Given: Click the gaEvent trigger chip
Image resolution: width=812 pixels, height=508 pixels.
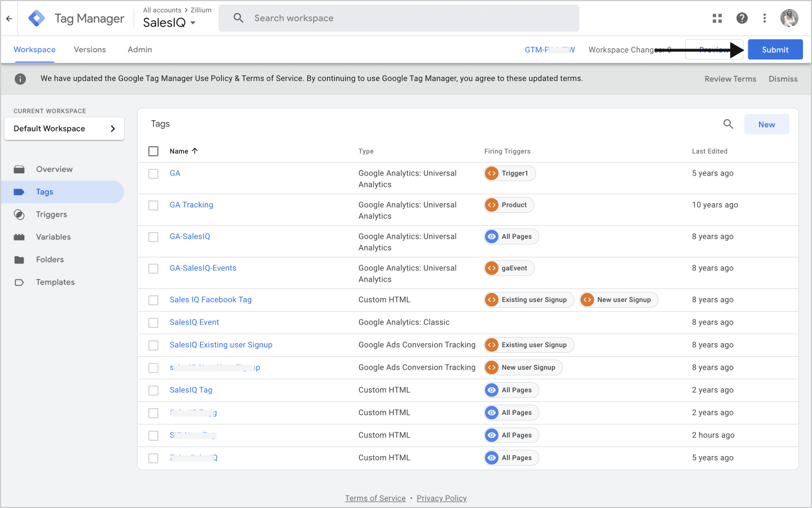Looking at the screenshot, I should [509, 268].
